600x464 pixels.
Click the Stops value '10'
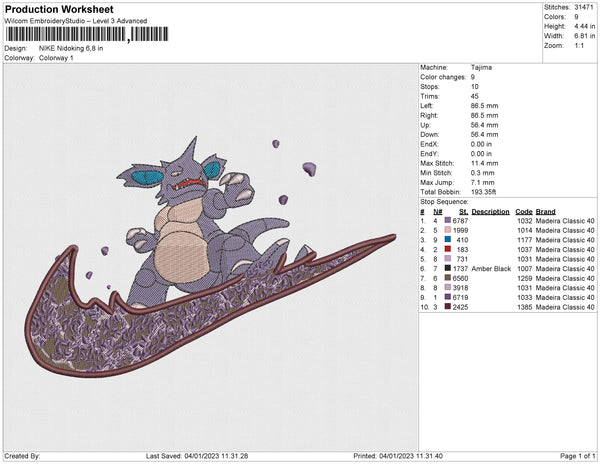coord(474,87)
